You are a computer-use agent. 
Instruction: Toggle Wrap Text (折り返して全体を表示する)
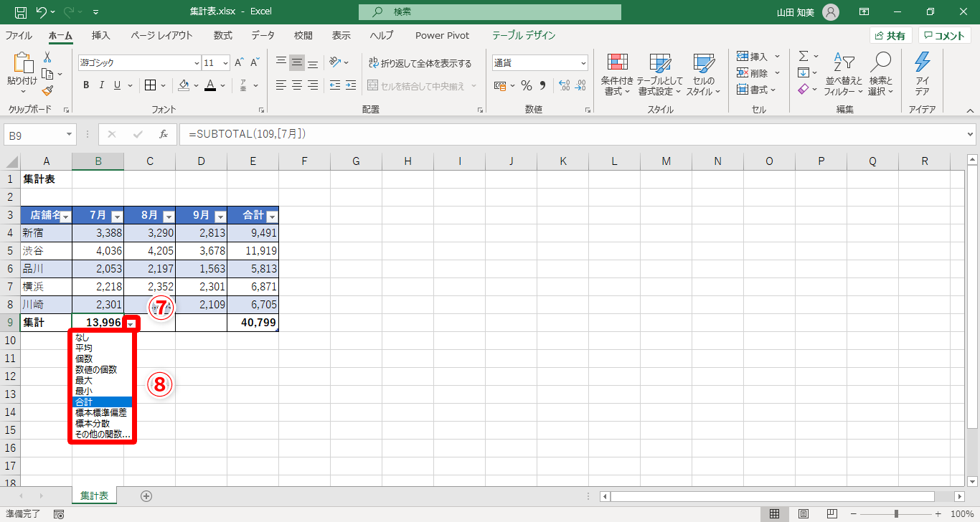pos(420,63)
